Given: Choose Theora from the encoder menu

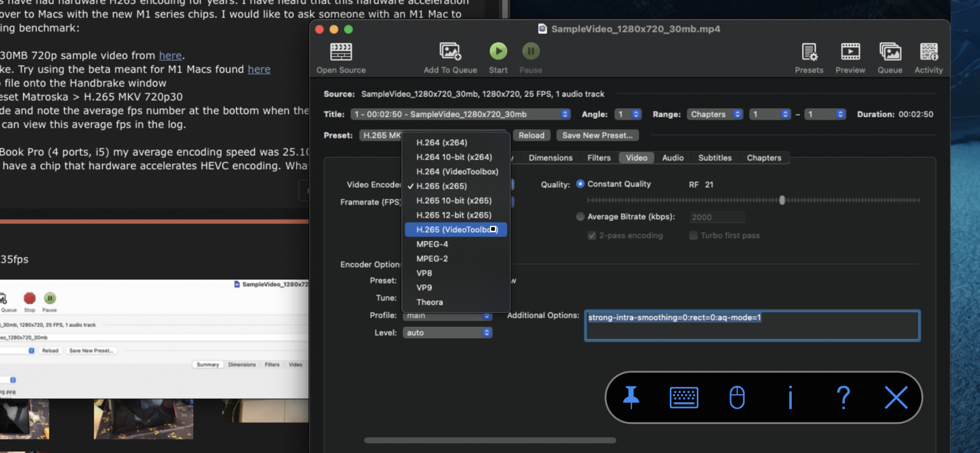Looking at the screenshot, I should (456, 302).
